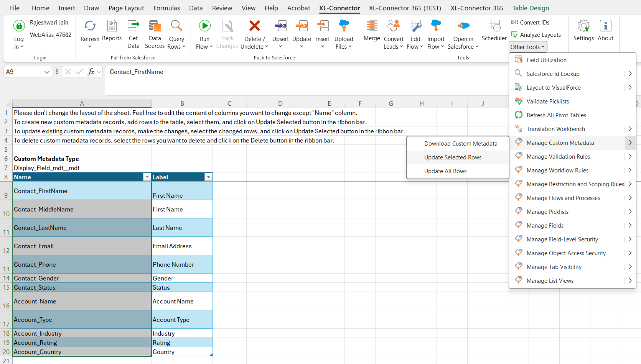Select Update Selected Rows from submenu

tap(453, 157)
